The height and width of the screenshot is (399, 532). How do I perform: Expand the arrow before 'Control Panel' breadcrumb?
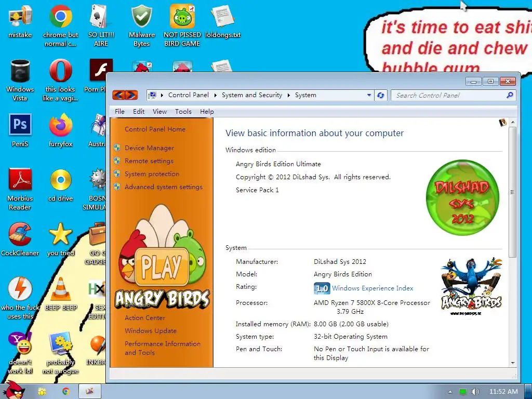(162, 96)
